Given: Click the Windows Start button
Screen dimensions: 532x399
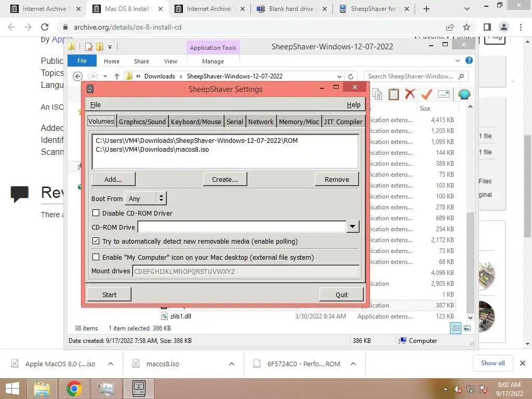Looking at the screenshot, I should 13,389.
